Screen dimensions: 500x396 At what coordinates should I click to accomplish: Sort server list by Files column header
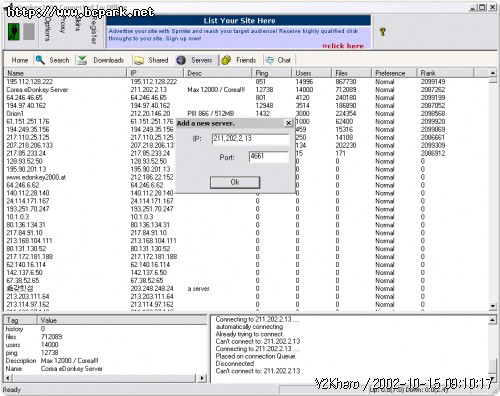click(x=352, y=73)
